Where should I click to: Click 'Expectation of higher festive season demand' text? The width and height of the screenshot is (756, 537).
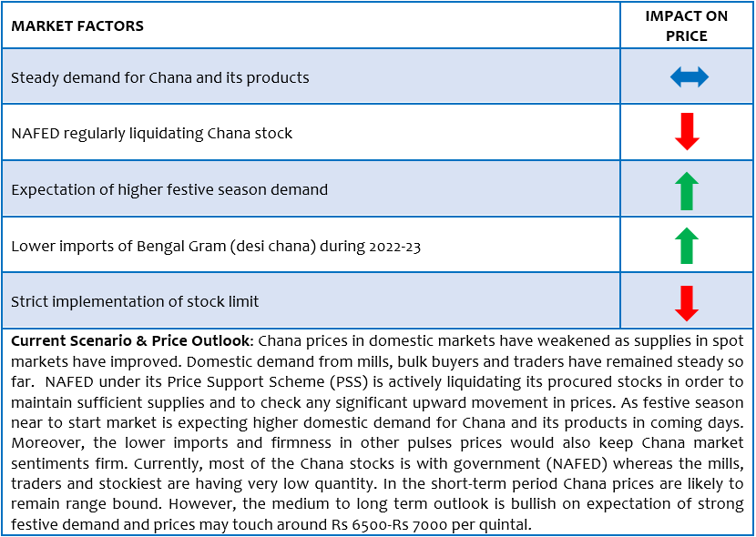tap(169, 189)
